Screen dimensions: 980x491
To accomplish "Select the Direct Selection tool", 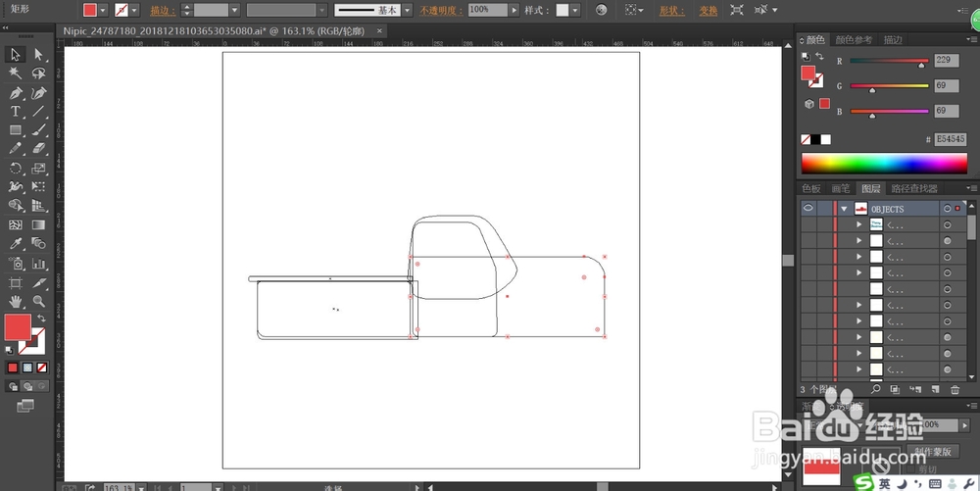I will pos(39,54).
